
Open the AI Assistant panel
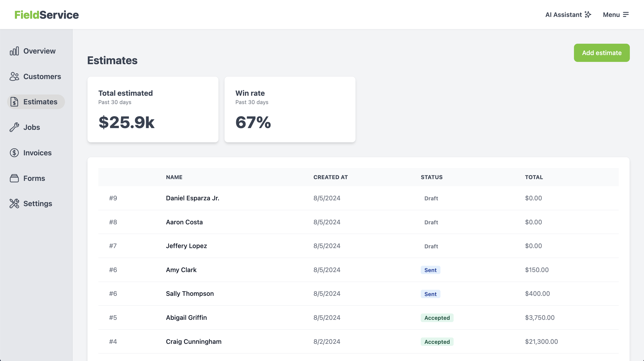568,15
